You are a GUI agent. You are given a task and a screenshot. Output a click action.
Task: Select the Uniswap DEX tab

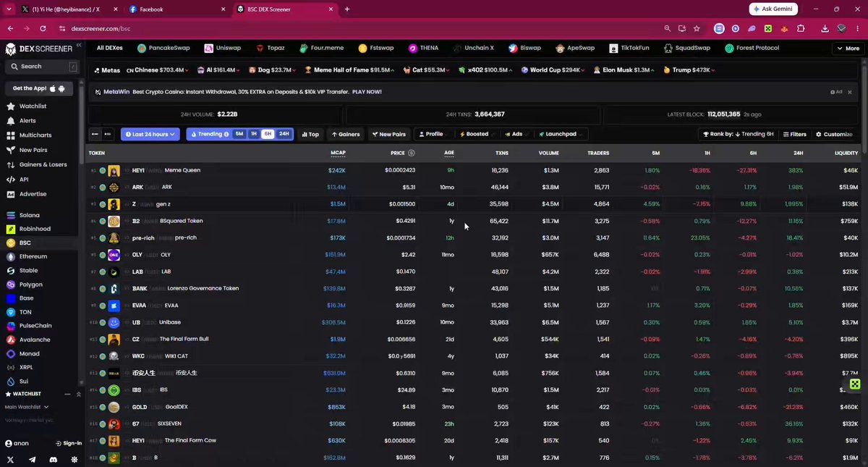(x=224, y=48)
